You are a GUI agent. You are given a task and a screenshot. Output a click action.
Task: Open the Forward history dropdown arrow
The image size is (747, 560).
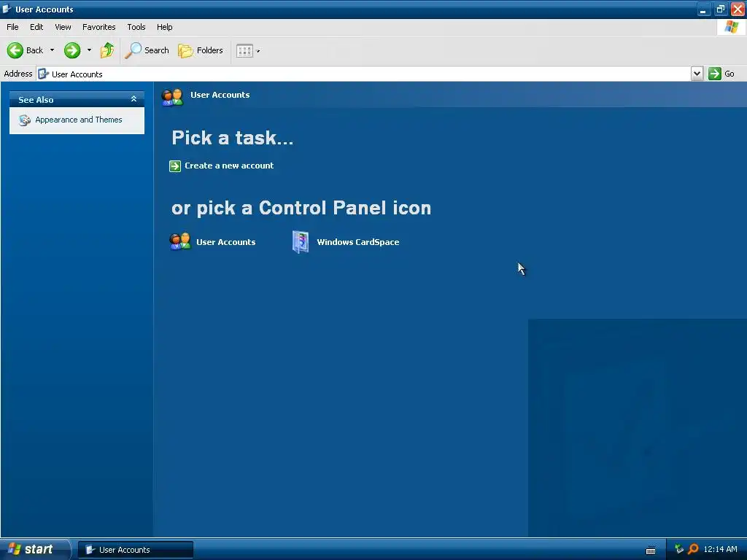click(89, 50)
